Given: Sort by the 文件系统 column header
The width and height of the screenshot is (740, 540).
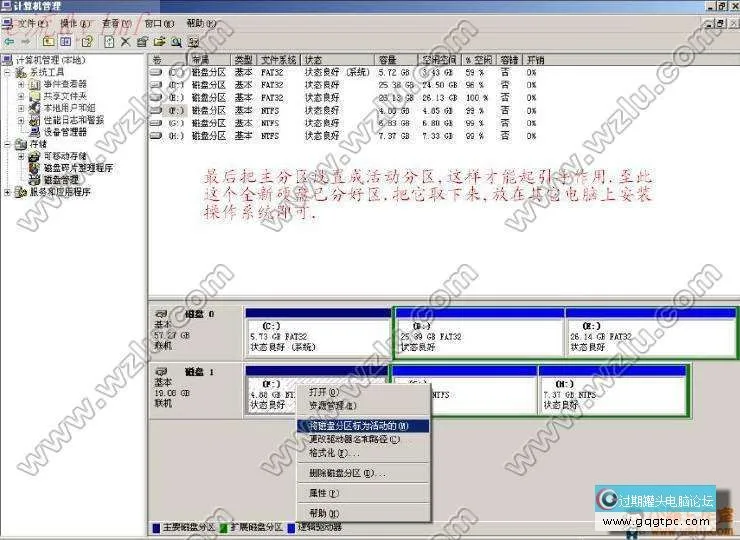Looking at the screenshot, I should 279,60.
